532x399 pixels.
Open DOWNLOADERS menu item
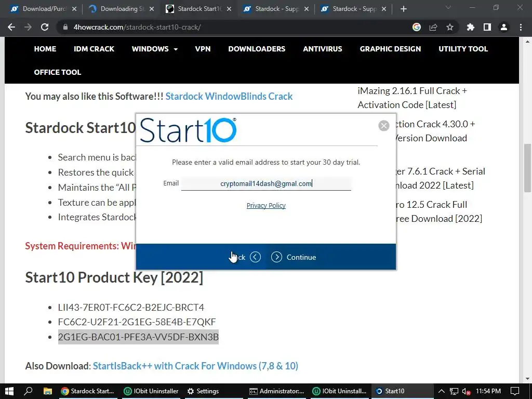point(257,49)
